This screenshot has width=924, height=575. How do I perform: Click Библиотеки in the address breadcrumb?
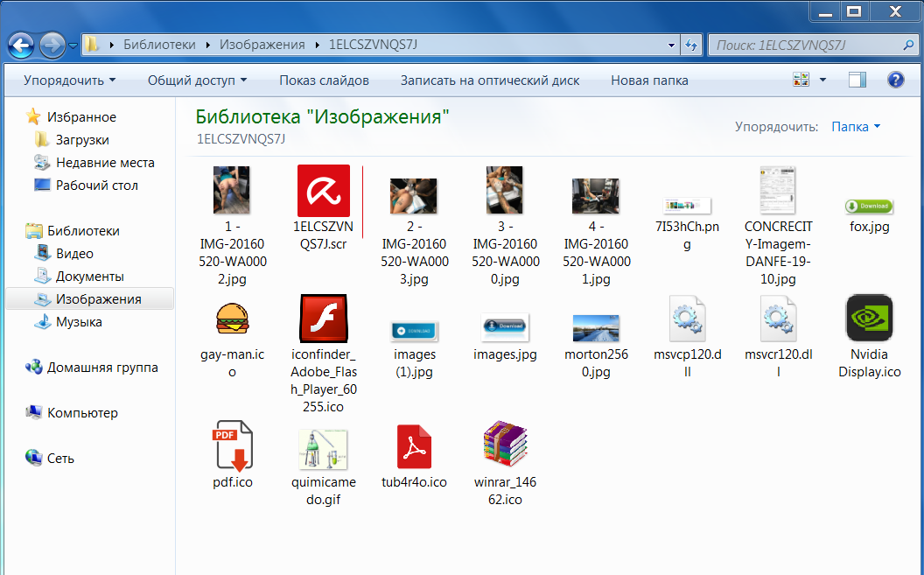coord(159,45)
